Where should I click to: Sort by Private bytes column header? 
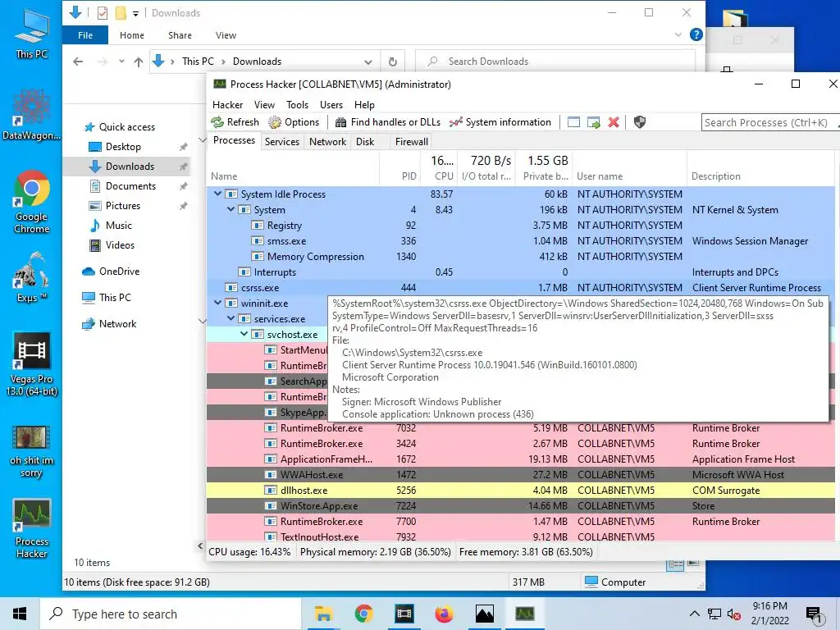pos(545,168)
